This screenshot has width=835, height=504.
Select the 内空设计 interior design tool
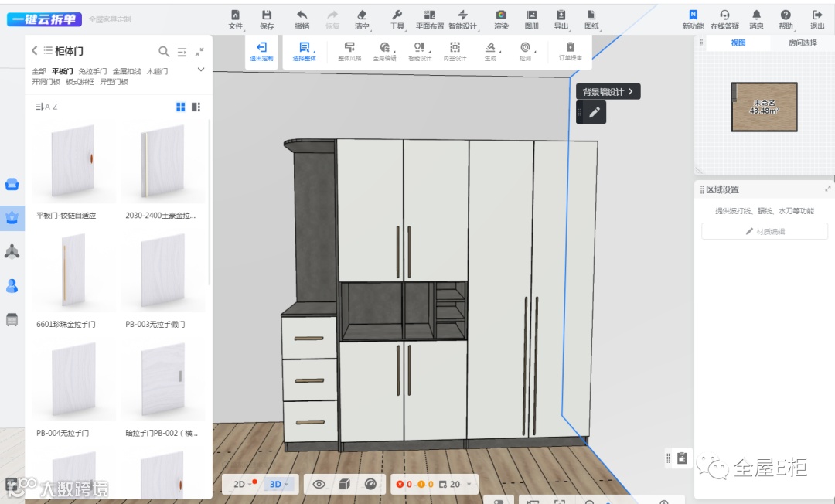pos(455,49)
